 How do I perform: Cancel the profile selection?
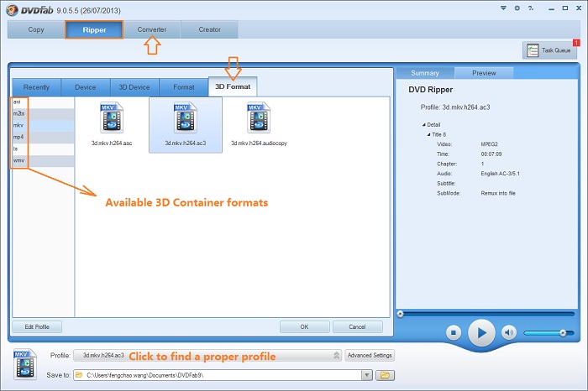click(357, 326)
